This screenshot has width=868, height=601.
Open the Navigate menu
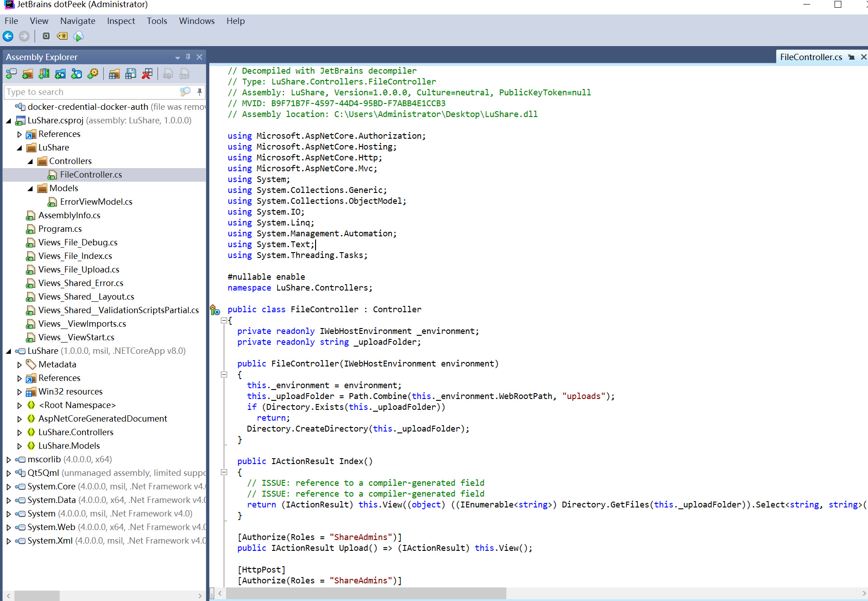[78, 21]
